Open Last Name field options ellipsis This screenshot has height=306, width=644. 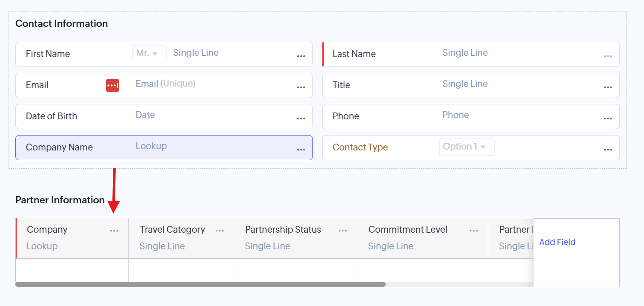click(608, 56)
